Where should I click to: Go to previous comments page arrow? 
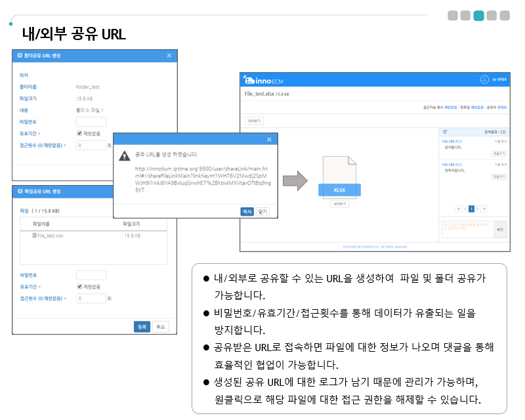pos(465,209)
